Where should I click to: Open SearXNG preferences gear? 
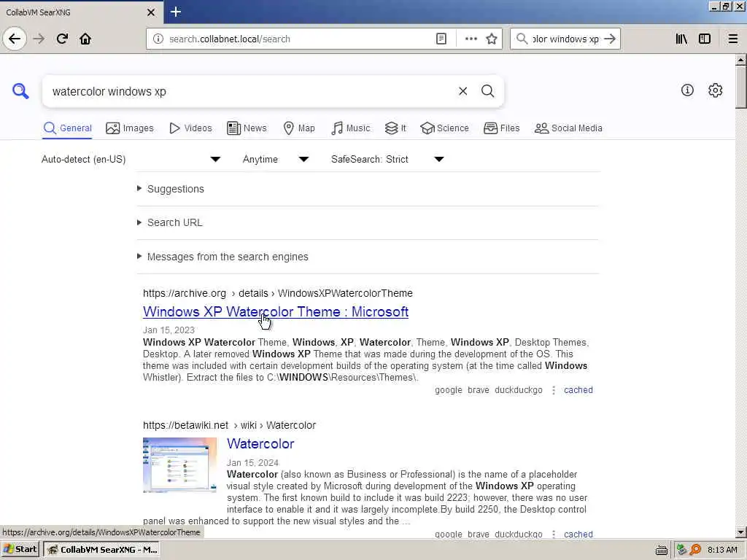[x=715, y=90]
